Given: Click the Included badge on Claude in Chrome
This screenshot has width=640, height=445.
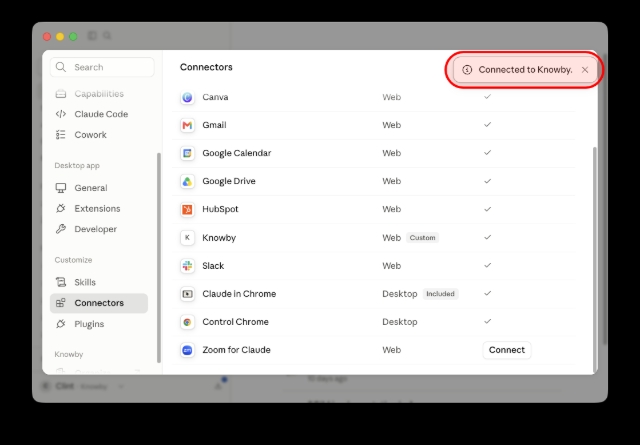Looking at the screenshot, I should pos(440,294).
